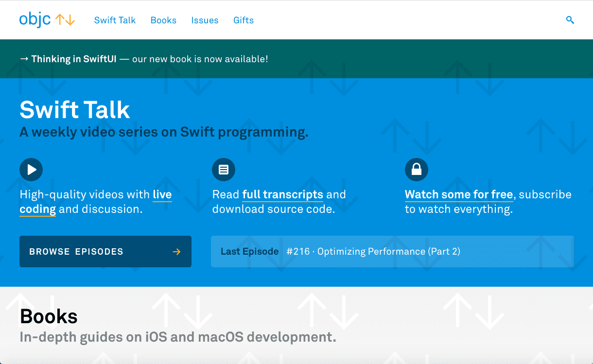Open the Thinking in SwiftUI banner link

[74, 59]
